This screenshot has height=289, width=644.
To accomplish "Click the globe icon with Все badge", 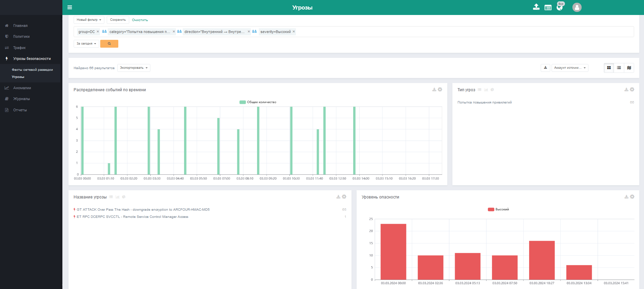I will tap(559, 7).
